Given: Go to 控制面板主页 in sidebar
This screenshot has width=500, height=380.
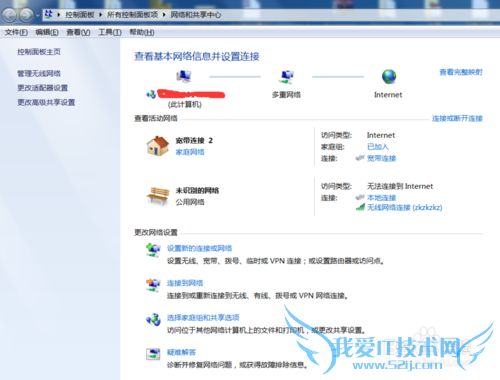Looking at the screenshot, I should (39, 52).
